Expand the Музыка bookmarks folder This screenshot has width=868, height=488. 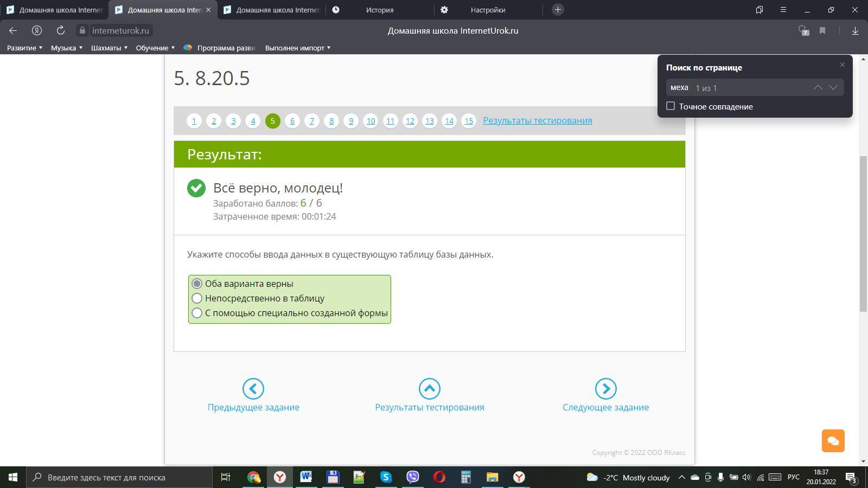[67, 48]
